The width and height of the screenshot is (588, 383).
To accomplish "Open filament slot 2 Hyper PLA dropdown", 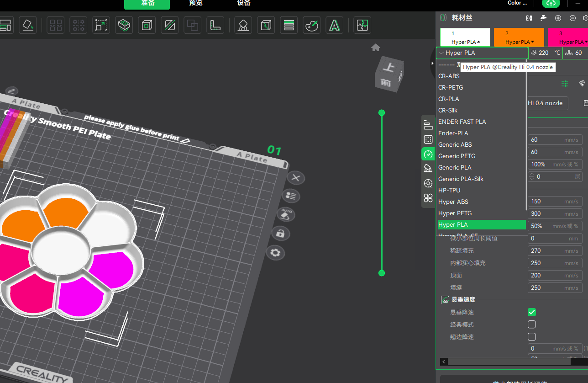I will [x=519, y=42].
